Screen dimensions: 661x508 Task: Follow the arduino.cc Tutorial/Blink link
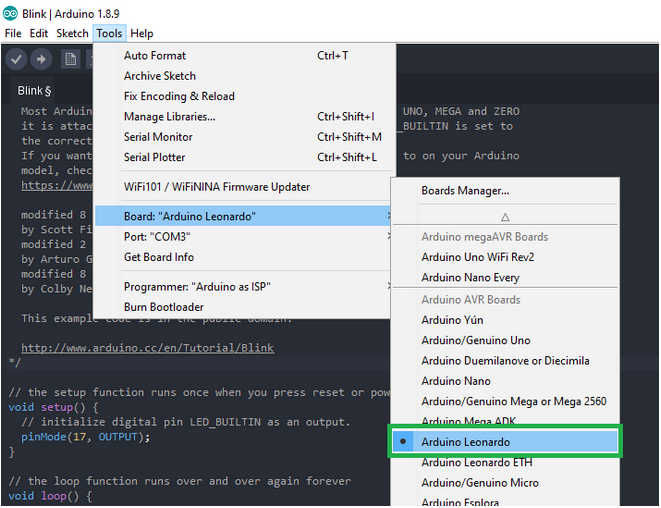[148, 348]
